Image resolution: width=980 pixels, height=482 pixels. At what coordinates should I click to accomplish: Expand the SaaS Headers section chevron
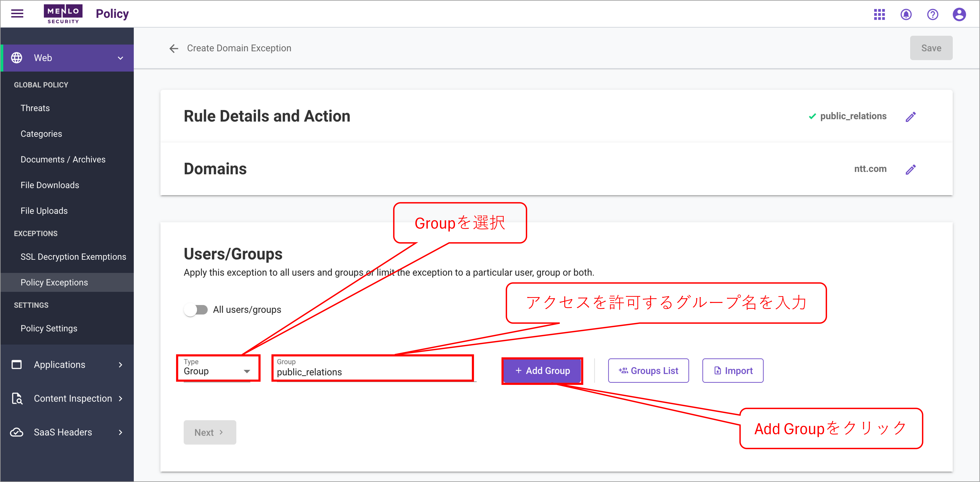(x=121, y=433)
